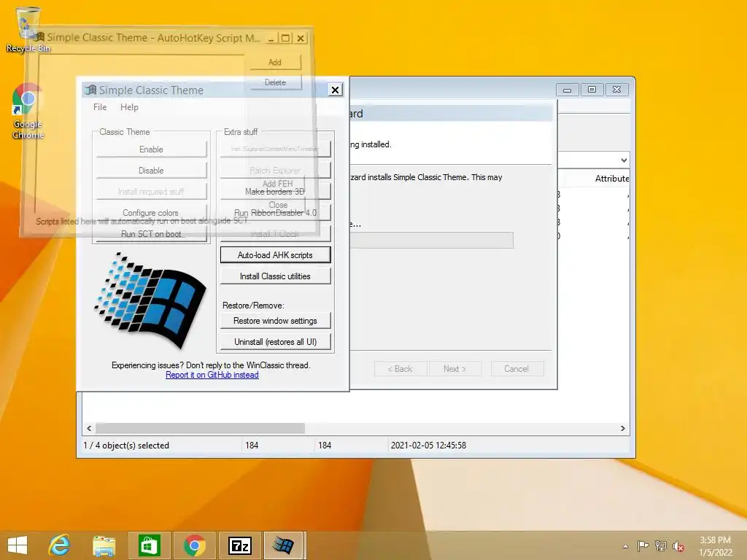Maximize the AutoHotKey Script Manager window
The height and width of the screenshot is (560, 747).
click(x=285, y=38)
